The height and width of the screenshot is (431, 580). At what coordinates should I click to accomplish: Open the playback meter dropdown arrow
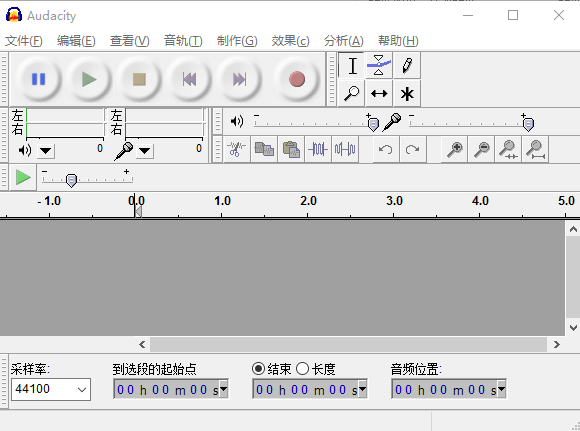[x=46, y=151]
